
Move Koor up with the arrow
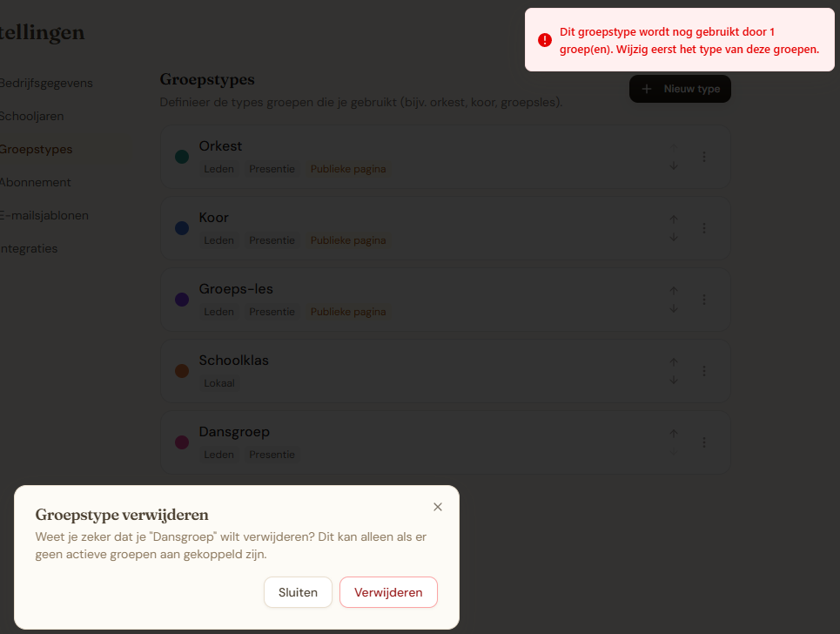coord(674,219)
